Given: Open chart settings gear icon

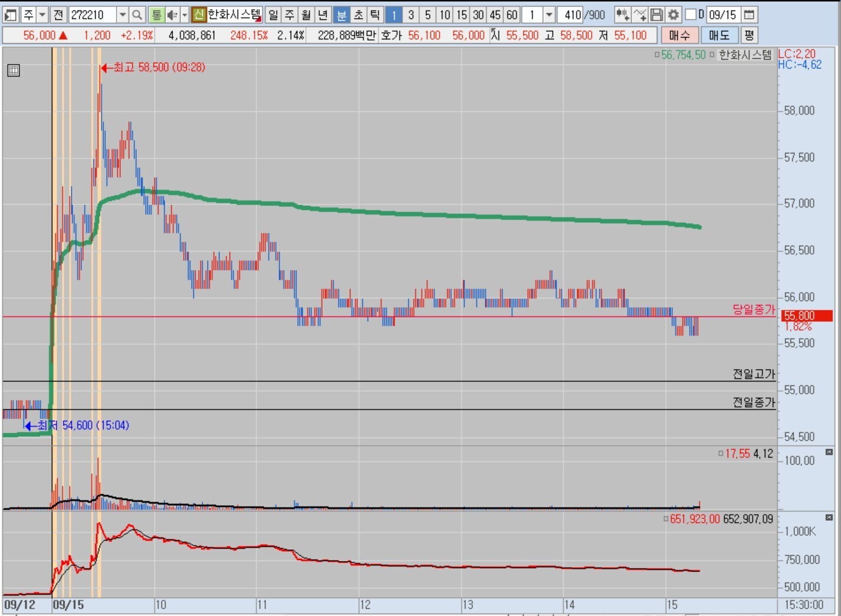Looking at the screenshot, I should point(673,15).
